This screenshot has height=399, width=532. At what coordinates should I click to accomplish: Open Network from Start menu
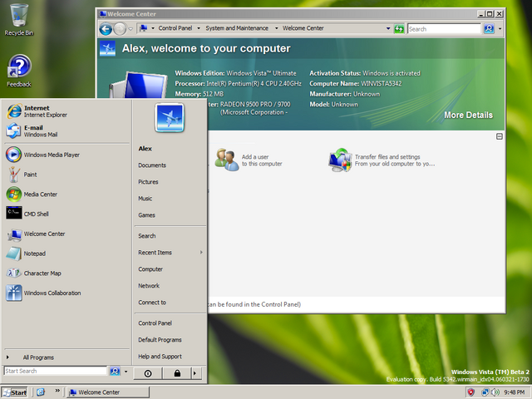click(x=149, y=286)
